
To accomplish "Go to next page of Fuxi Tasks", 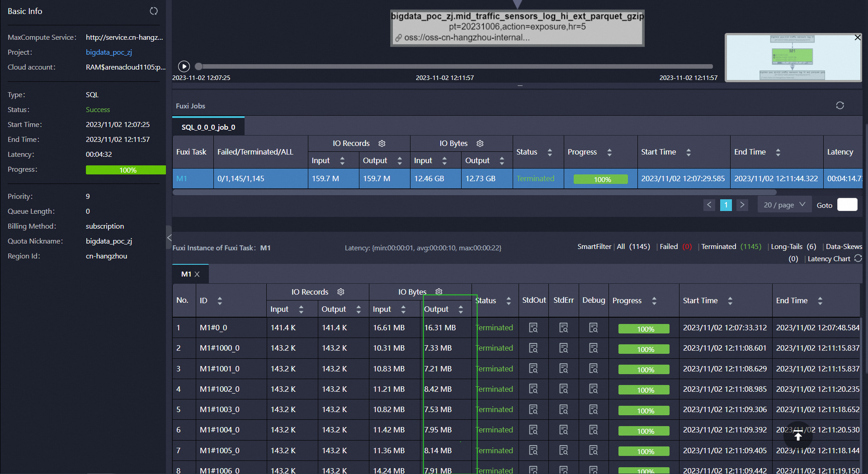I will (742, 205).
